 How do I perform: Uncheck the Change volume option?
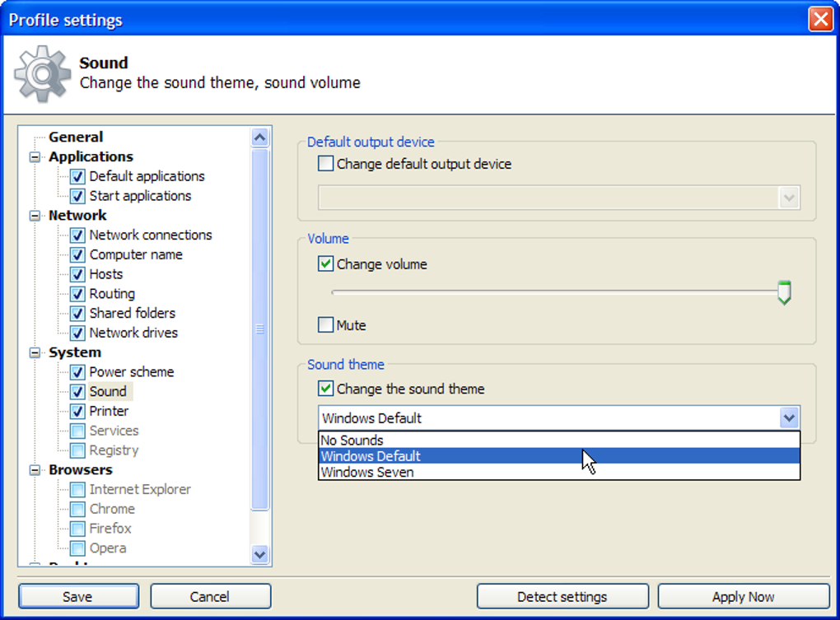[325, 264]
